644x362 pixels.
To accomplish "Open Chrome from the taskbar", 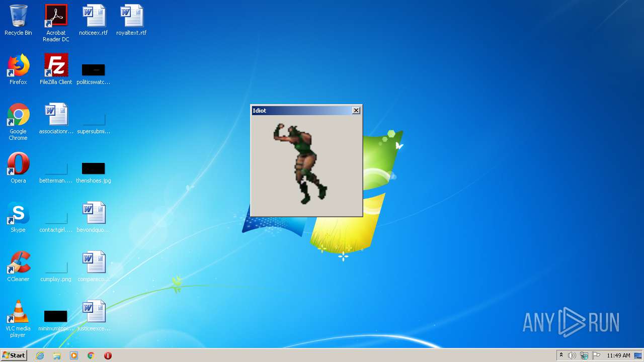I will click(x=91, y=355).
